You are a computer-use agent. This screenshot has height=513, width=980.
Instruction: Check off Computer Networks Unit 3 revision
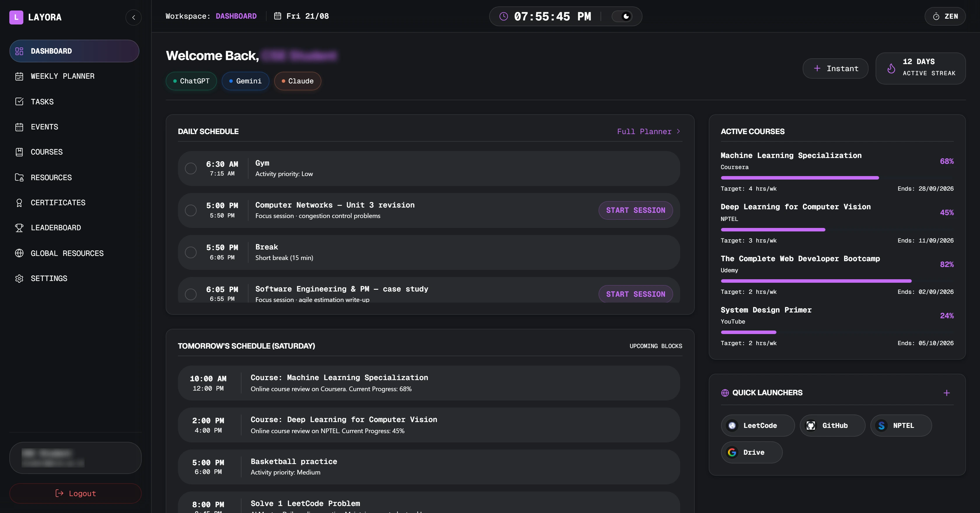[x=190, y=210]
